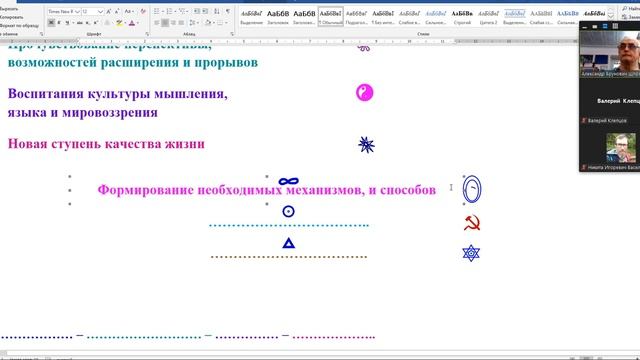640x360 pixels.
Task: Select the Обычный style
Action: coord(331,17)
